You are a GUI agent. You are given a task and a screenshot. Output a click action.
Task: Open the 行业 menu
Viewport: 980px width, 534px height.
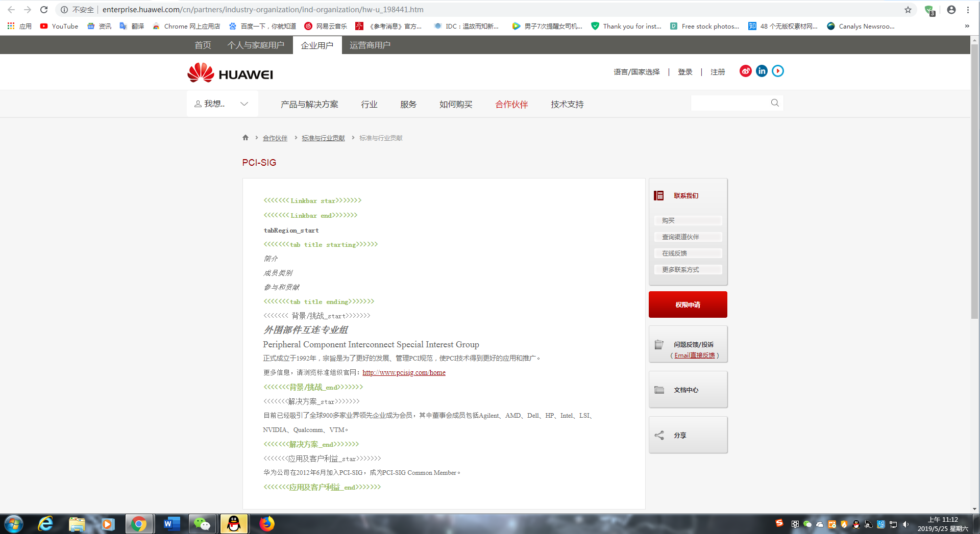369,105
